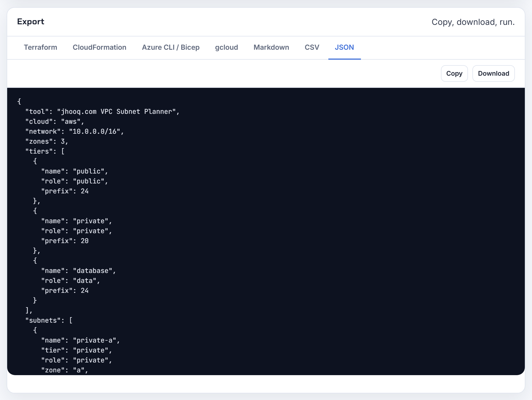
Task: Click the "network": "10.0.0.0/16" line
Action: [x=75, y=131]
